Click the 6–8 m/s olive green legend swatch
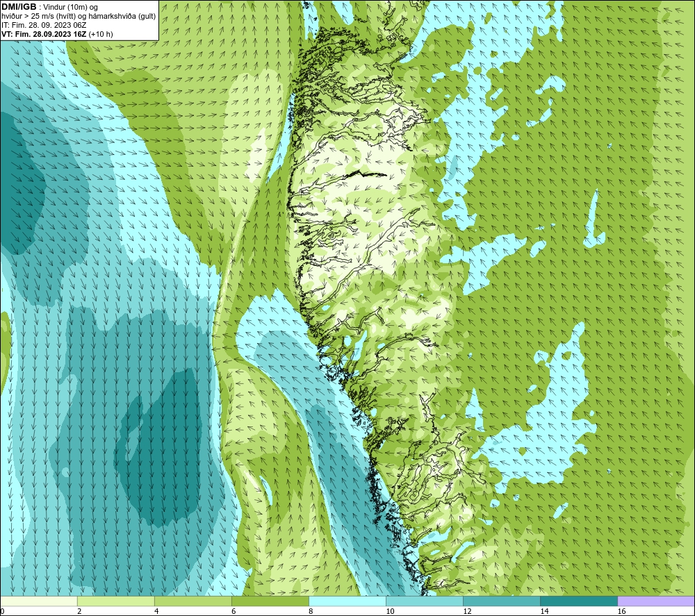Image resolution: width=695 pixels, height=616 pixels. [x=270, y=601]
